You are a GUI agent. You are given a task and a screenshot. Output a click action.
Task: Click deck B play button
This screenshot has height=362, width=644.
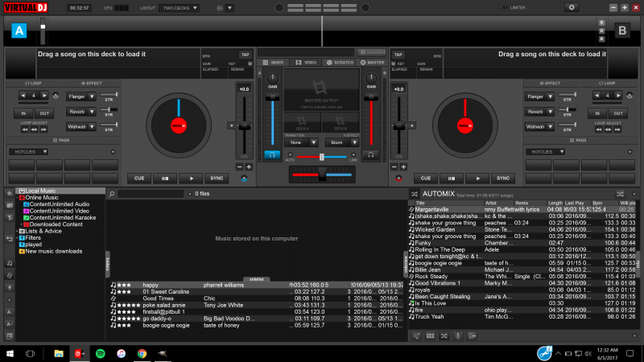coord(477,179)
